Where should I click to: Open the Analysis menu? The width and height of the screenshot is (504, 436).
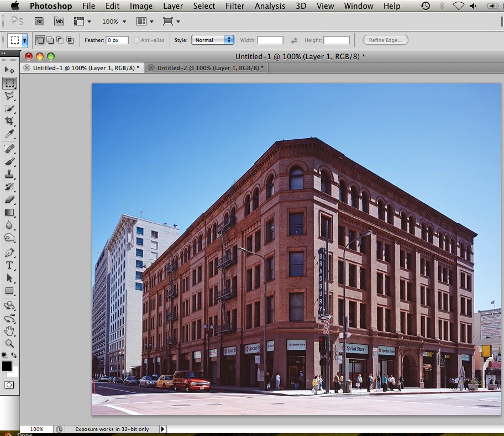(270, 6)
